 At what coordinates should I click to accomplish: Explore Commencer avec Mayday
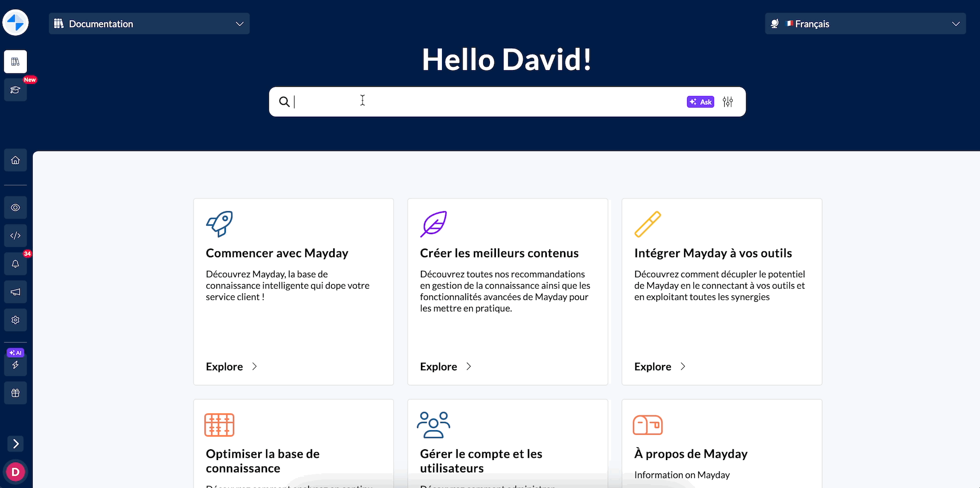click(x=231, y=367)
